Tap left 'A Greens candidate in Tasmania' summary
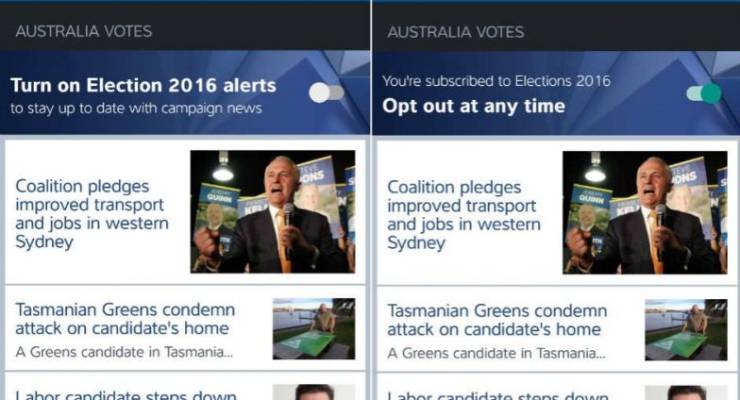Screen dimensions: 740x400 point(124,352)
